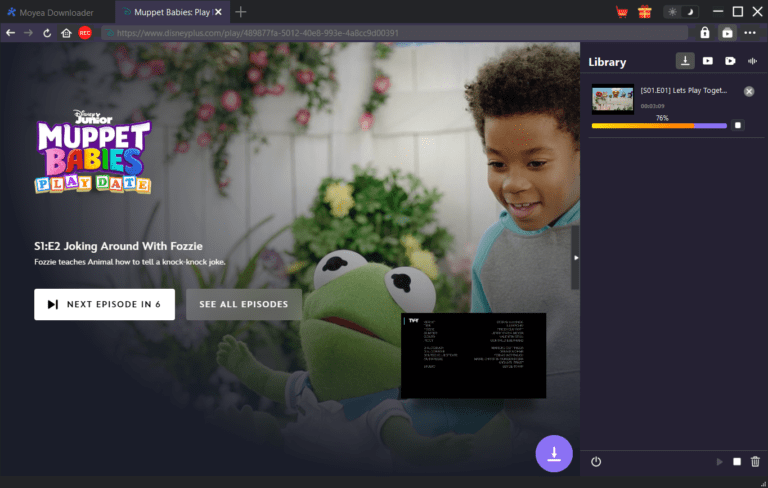Open the shopping cart icon
Screen dimensions: 768x488
622,12
